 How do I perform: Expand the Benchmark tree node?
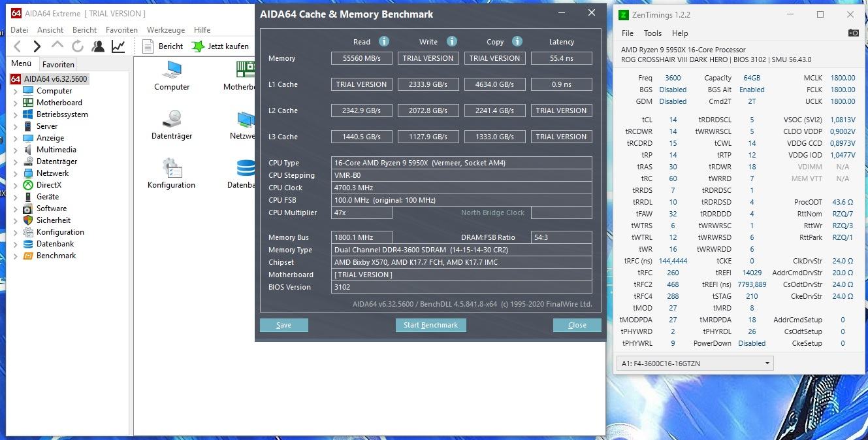pyautogui.click(x=16, y=256)
